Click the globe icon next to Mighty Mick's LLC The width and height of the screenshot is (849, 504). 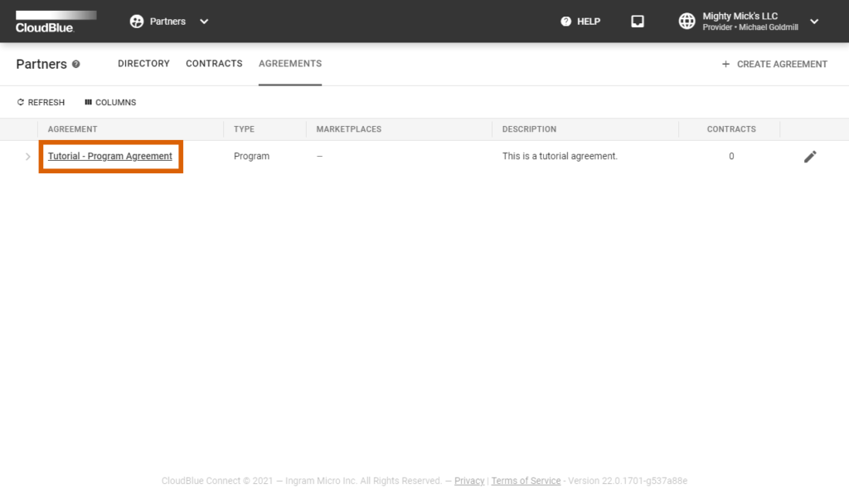pyautogui.click(x=686, y=21)
